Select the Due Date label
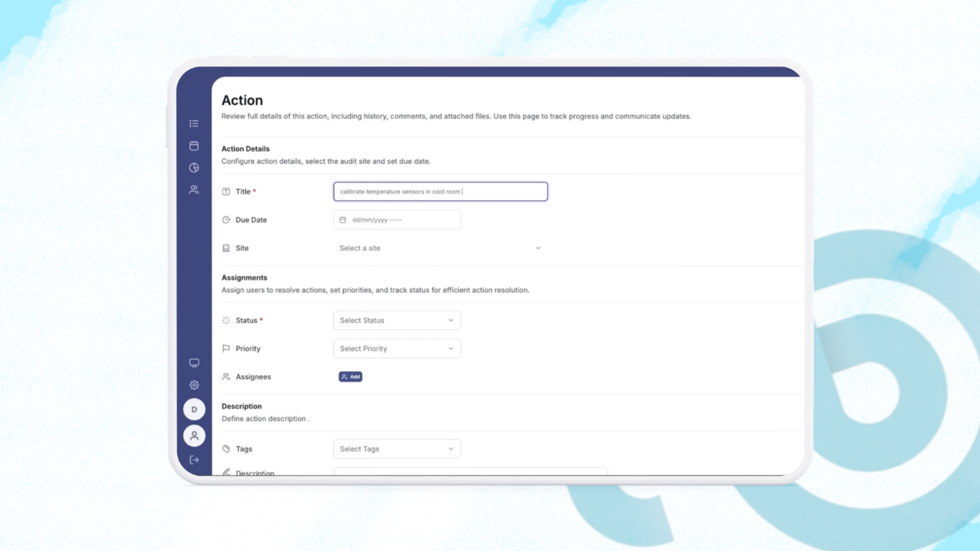This screenshot has height=551, width=980. 251,220
